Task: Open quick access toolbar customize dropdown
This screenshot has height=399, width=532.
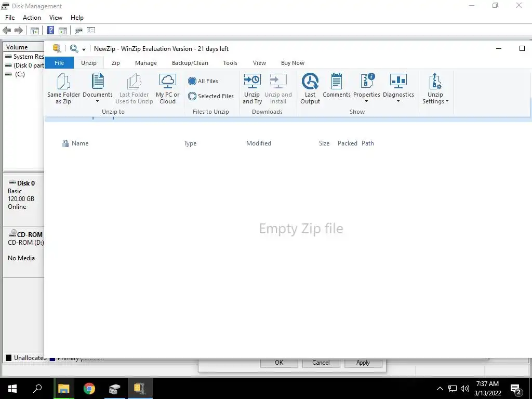Action: pos(84,49)
